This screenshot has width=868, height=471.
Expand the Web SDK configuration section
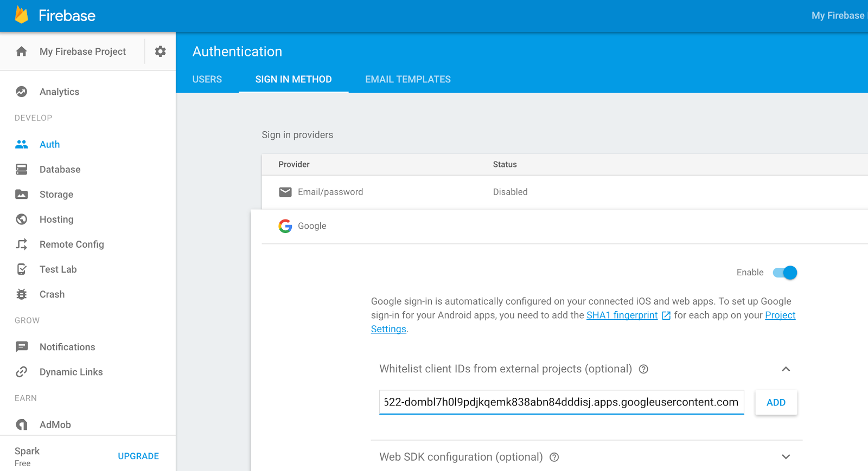point(786,457)
